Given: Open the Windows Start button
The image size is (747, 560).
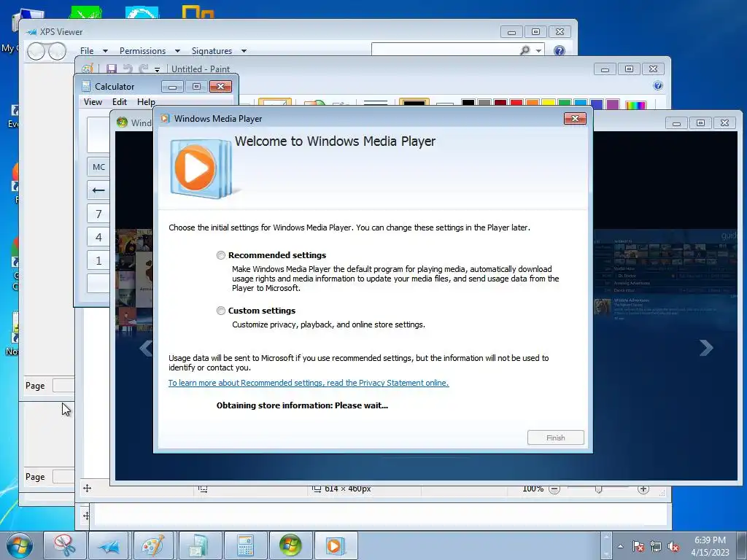Looking at the screenshot, I should [x=20, y=545].
